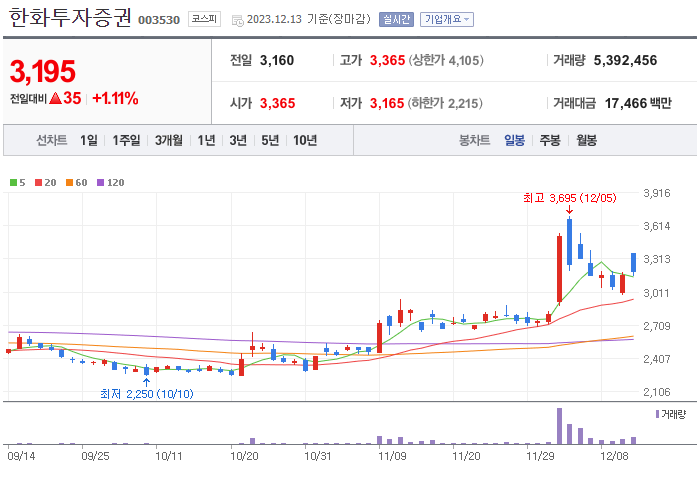The image size is (697, 481).
Task: Select the 1주일 line chart tab
Action: 126,140
